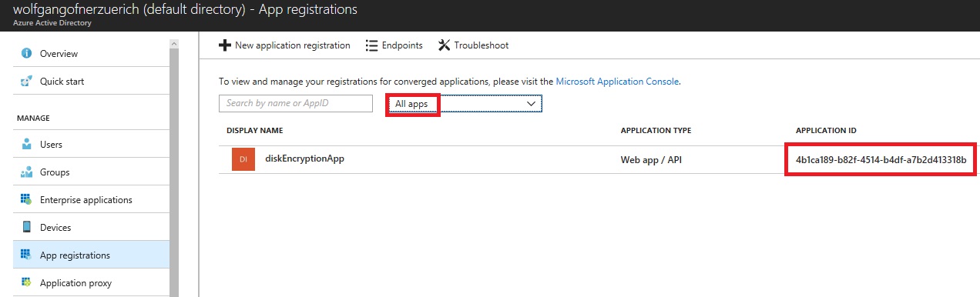Click the orange DI app tile
Screen dimensions: 980x297
(243, 159)
